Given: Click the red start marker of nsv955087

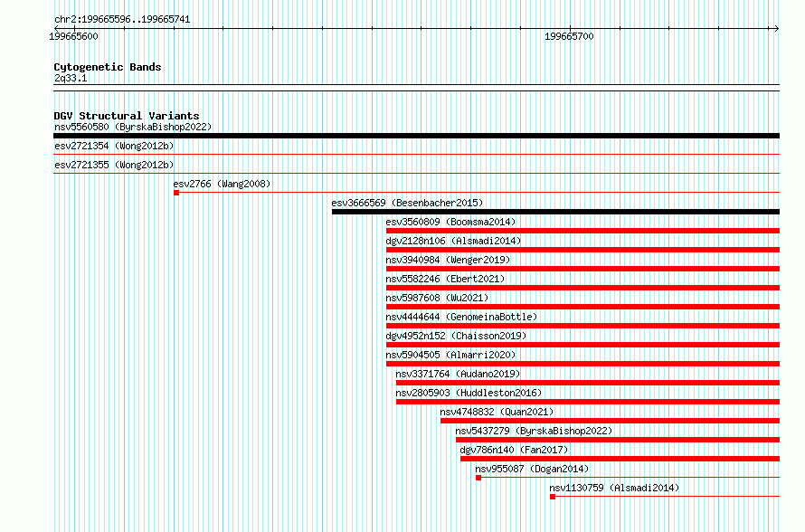Looking at the screenshot, I should pyautogui.click(x=478, y=478).
